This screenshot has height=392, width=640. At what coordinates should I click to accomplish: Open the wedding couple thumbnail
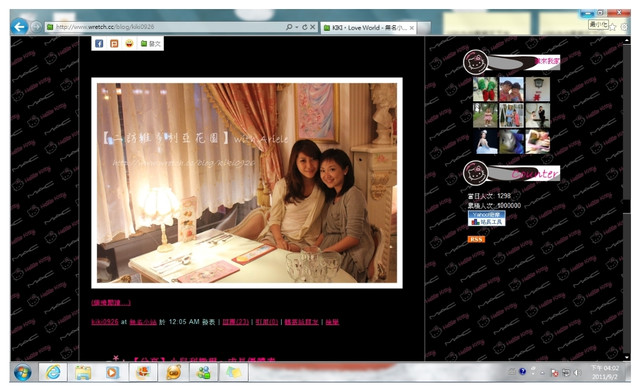pyautogui.click(x=538, y=115)
